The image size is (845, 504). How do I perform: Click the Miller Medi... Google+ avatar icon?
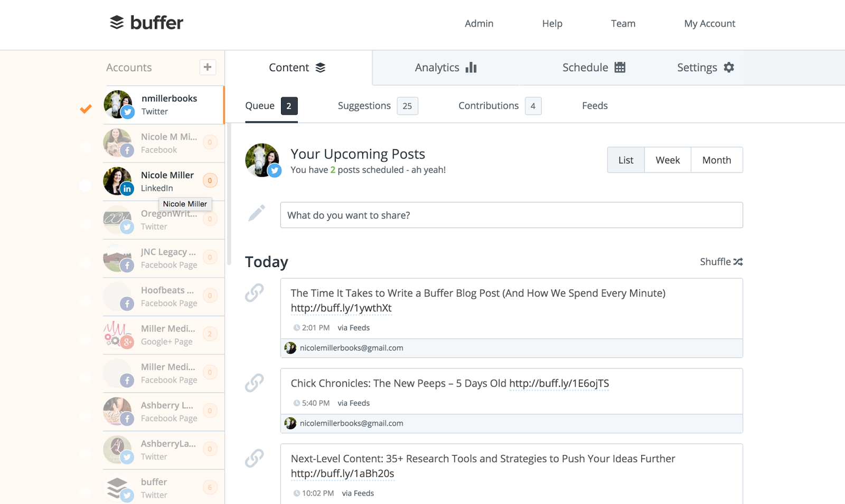(x=118, y=335)
